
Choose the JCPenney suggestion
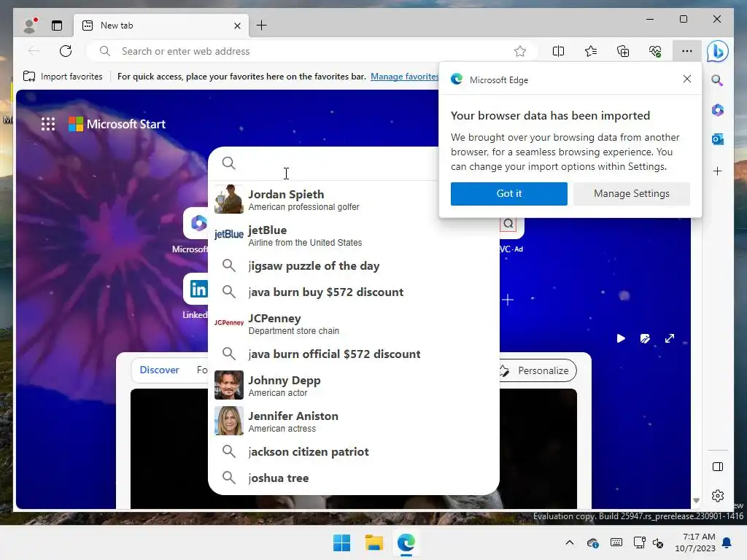click(354, 323)
